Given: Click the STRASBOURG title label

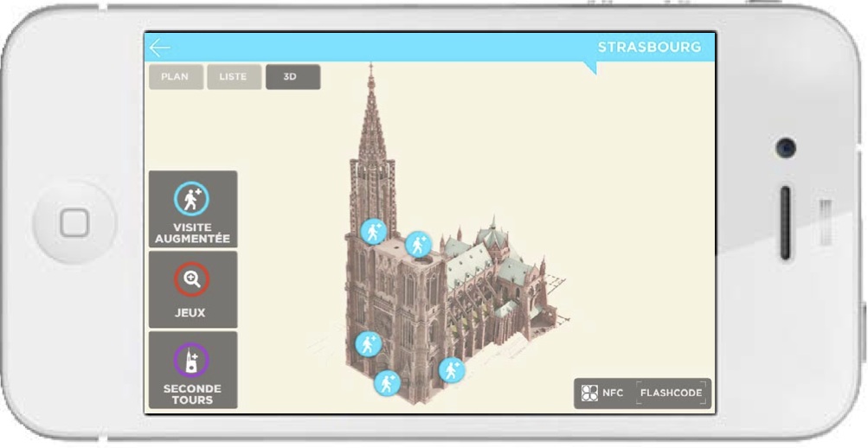Looking at the screenshot, I should pyautogui.click(x=649, y=48).
